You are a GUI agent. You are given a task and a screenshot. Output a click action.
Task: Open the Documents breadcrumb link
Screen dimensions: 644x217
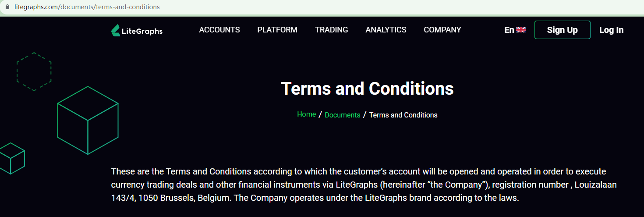coord(343,115)
